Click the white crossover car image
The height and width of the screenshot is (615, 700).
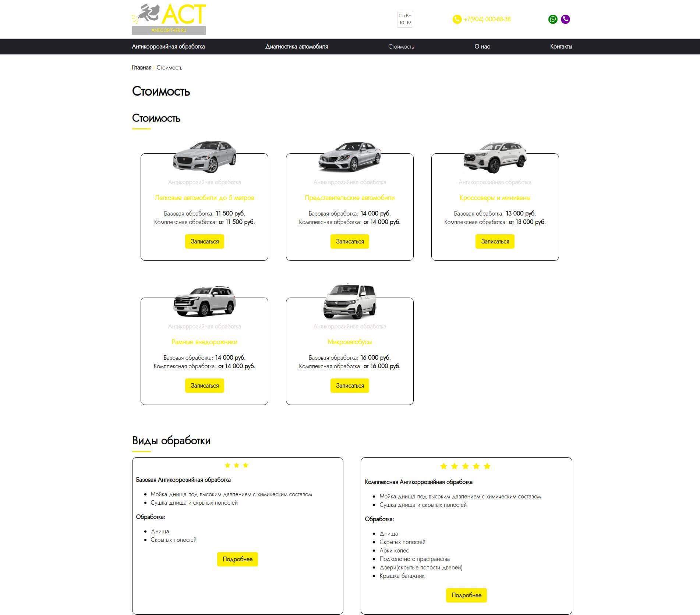495,157
